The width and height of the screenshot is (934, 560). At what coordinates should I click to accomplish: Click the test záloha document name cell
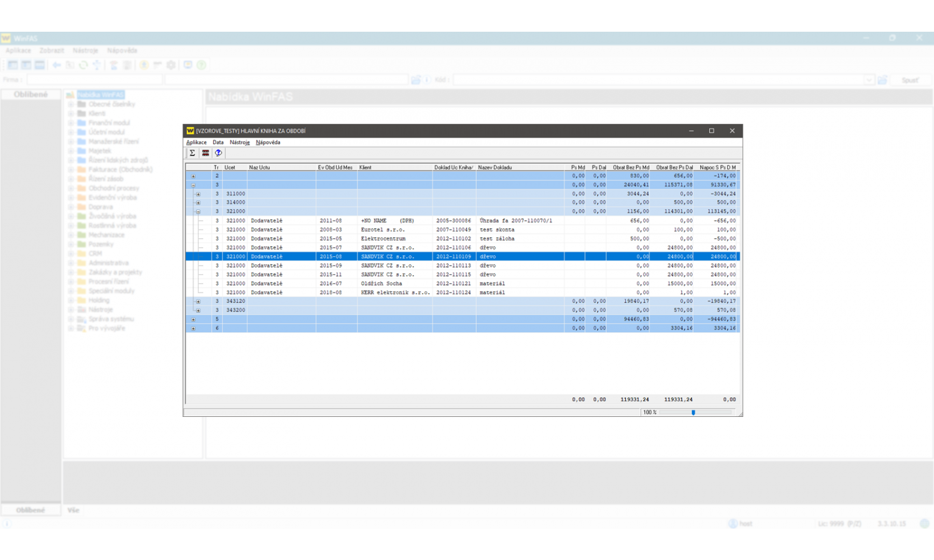520,238
